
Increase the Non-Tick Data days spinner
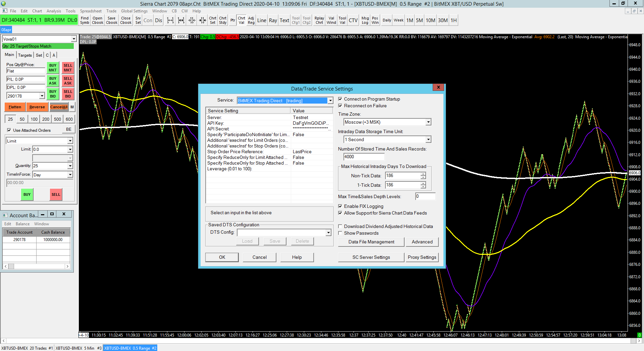pyautogui.click(x=423, y=174)
